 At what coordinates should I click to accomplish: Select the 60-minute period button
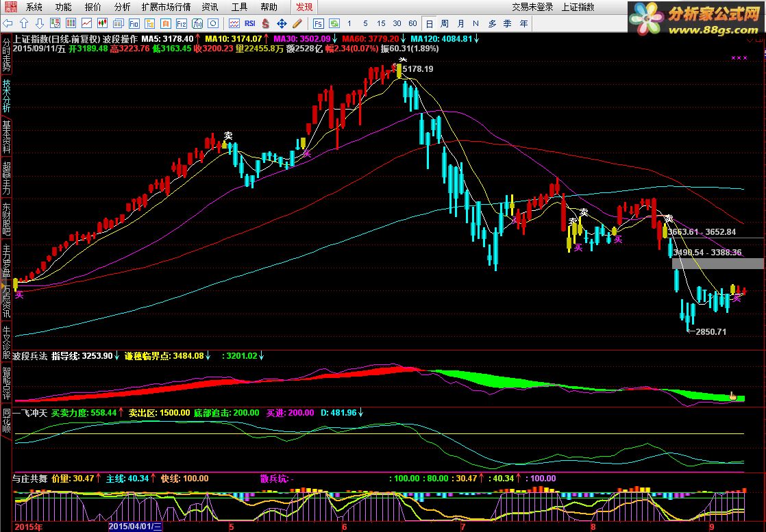(x=412, y=23)
